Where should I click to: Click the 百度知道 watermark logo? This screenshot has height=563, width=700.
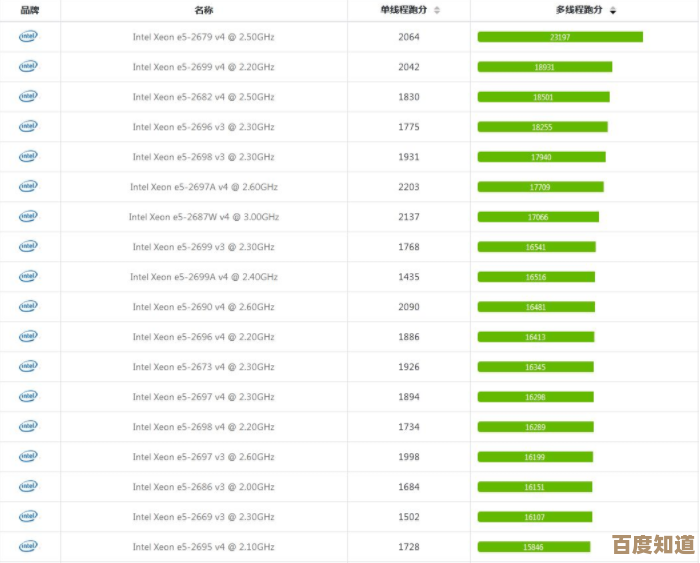[653, 545]
